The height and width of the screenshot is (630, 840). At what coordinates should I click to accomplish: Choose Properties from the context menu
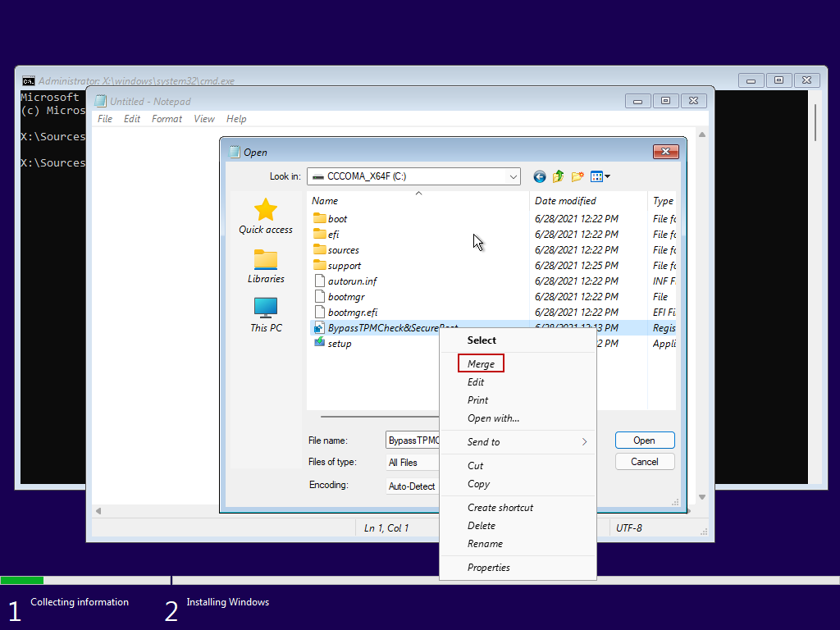coord(489,568)
